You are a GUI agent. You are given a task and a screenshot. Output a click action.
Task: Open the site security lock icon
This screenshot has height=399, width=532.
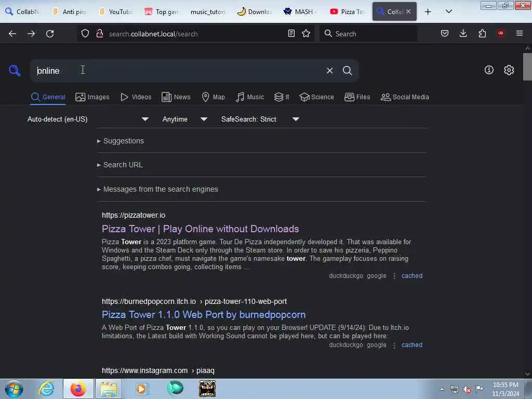(99, 33)
